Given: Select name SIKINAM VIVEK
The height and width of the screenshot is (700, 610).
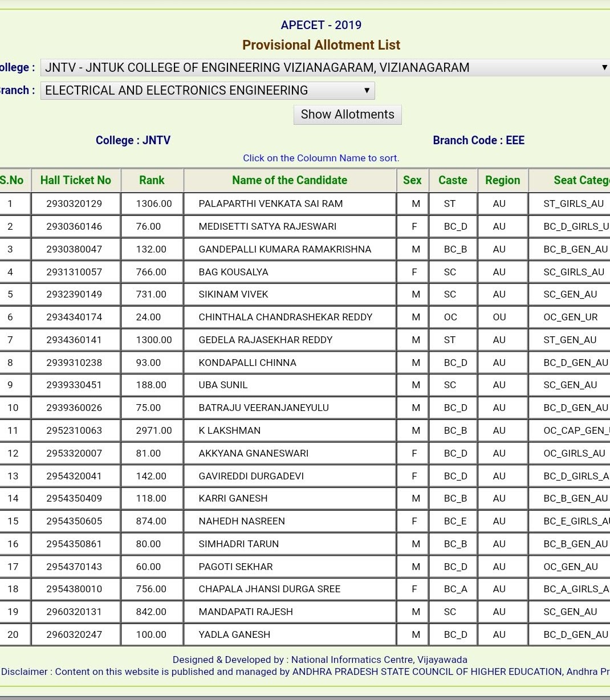Looking at the screenshot, I should [x=233, y=294].
